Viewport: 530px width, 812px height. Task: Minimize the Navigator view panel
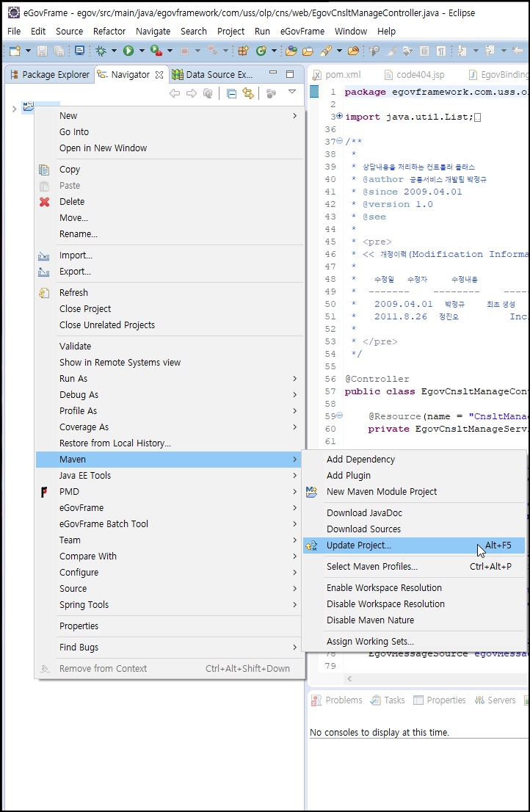273,73
